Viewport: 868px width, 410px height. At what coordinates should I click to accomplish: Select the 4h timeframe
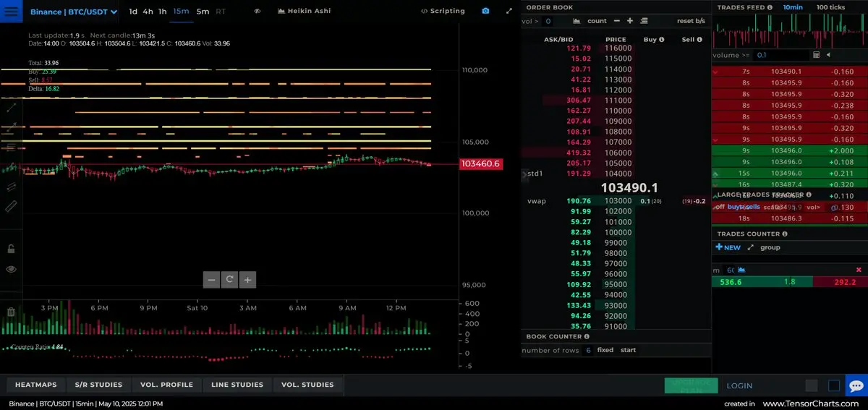(148, 12)
